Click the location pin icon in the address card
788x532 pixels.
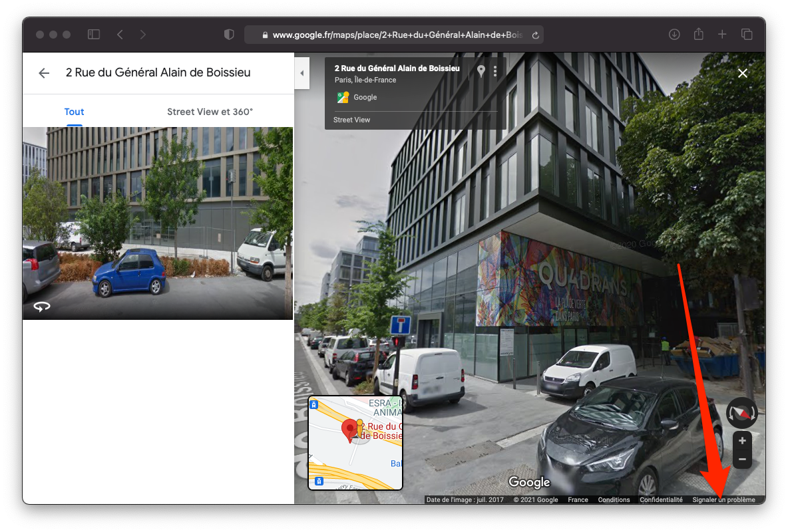pos(481,71)
